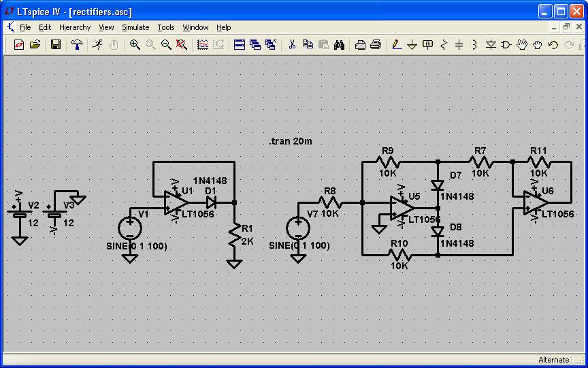Click the R8 resistor symbol
Image resolution: width=588 pixels, height=368 pixels.
click(330, 203)
